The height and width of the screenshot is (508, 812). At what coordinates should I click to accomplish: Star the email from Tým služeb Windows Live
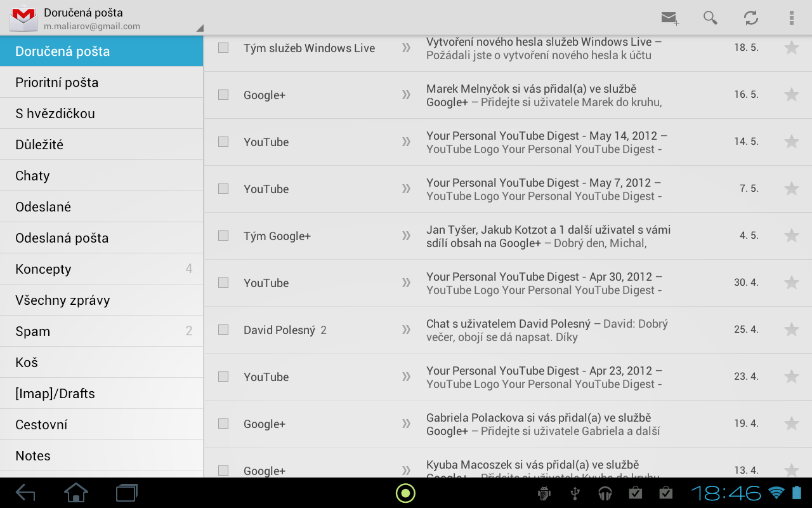(792, 48)
